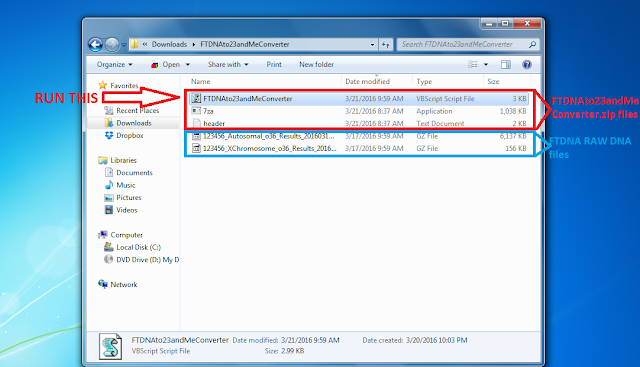Select Downloads in the sidebar
This screenshot has height=367, width=640.
133,123
